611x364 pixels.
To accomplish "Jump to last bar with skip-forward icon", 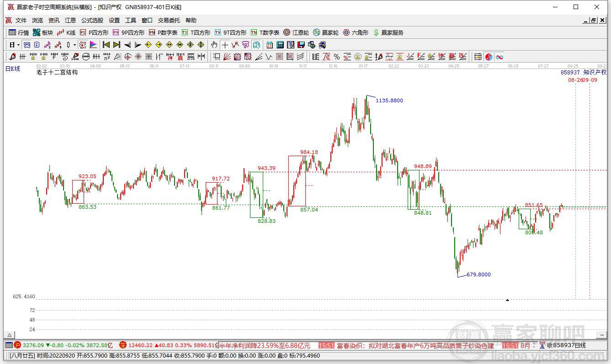I will (x=117, y=45).
